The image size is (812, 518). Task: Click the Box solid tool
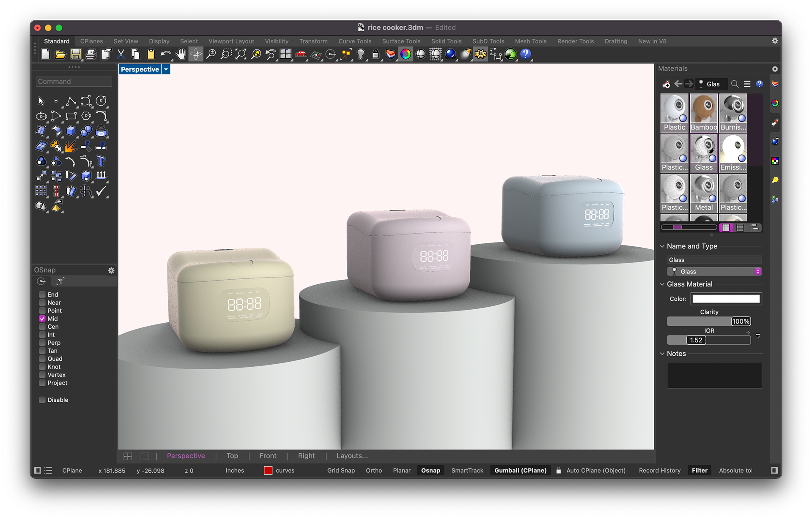[71, 131]
